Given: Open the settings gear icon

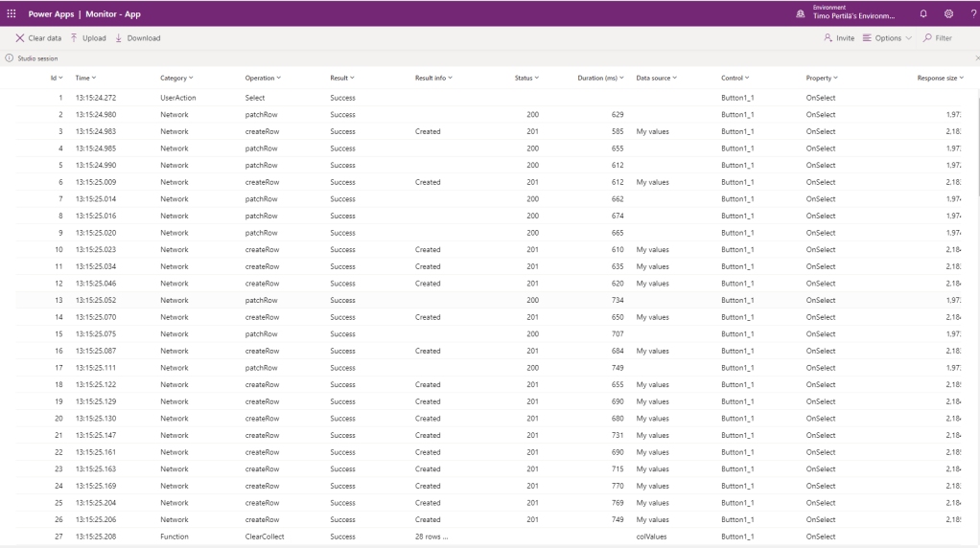Looking at the screenshot, I should [948, 13].
